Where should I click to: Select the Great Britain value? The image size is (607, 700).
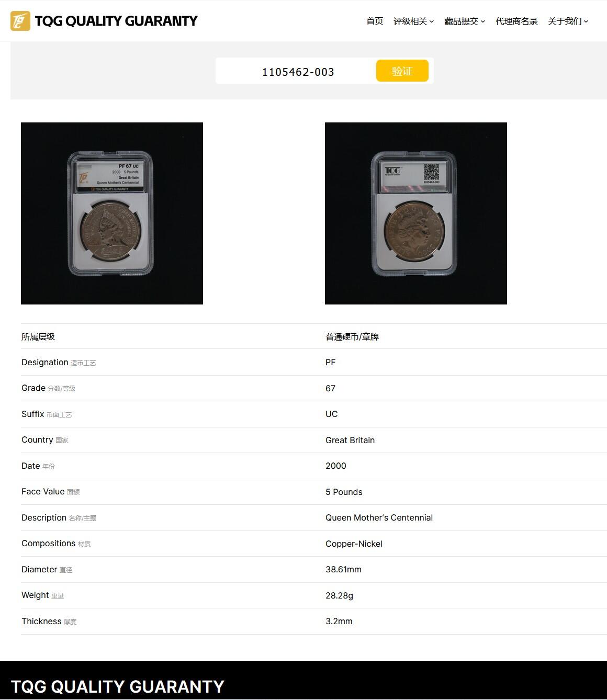pyautogui.click(x=350, y=440)
